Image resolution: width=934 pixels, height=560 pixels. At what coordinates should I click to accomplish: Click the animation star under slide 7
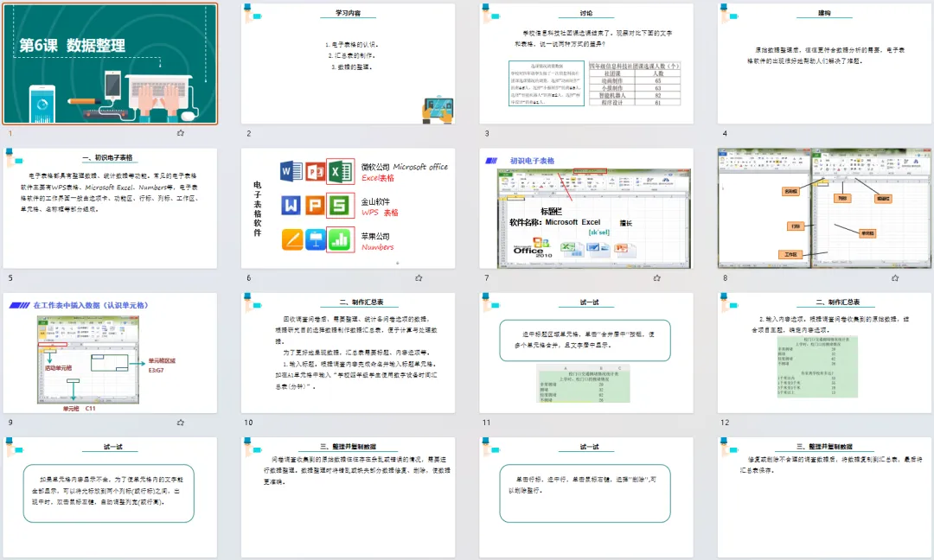click(x=657, y=278)
